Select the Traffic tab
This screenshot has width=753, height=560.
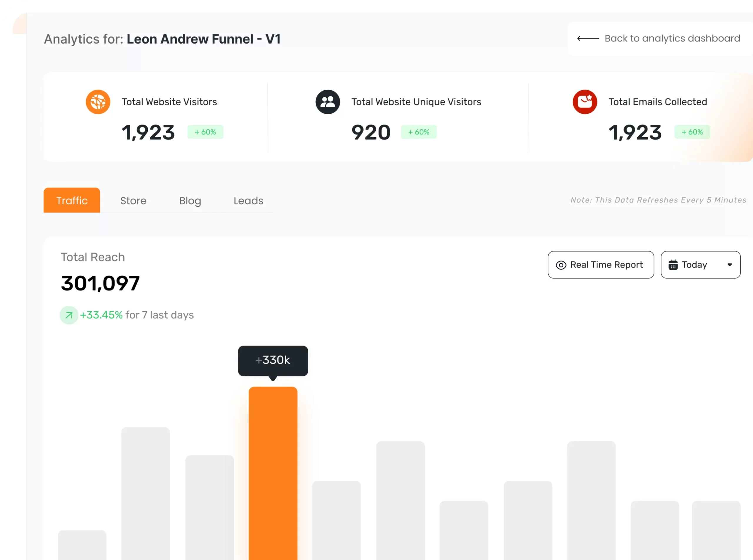(x=72, y=200)
